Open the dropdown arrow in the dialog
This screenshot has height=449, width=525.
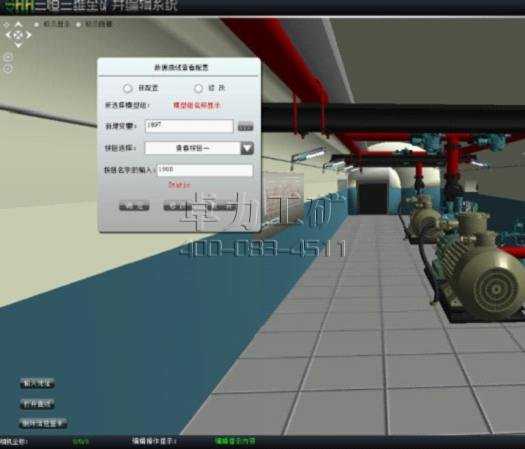click(x=247, y=148)
